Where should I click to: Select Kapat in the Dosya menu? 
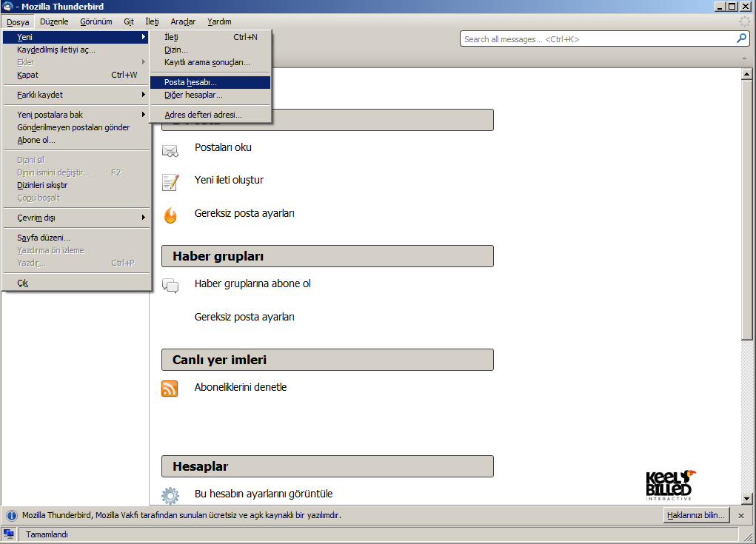coord(76,75)
